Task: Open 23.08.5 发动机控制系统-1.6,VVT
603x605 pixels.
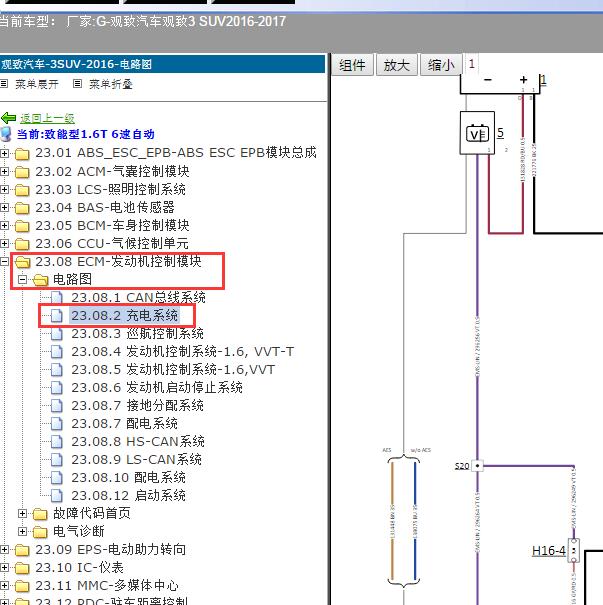Action: click(x=173, y=370)
